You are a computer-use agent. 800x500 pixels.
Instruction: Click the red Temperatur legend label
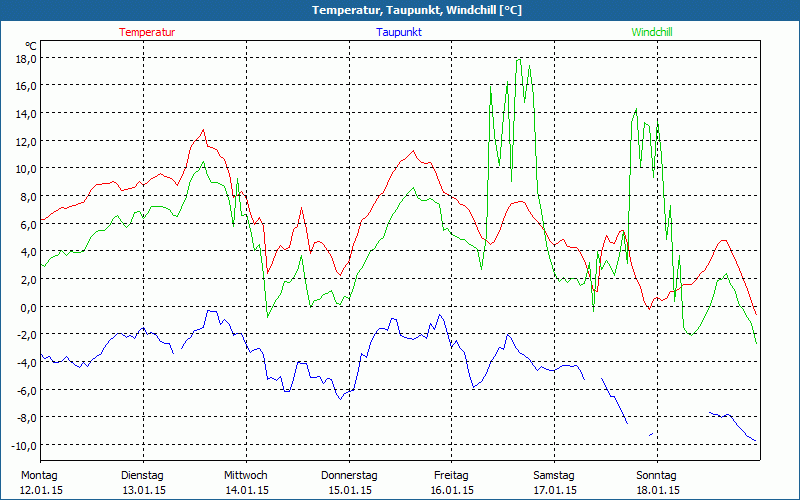[x=147, y=32]
